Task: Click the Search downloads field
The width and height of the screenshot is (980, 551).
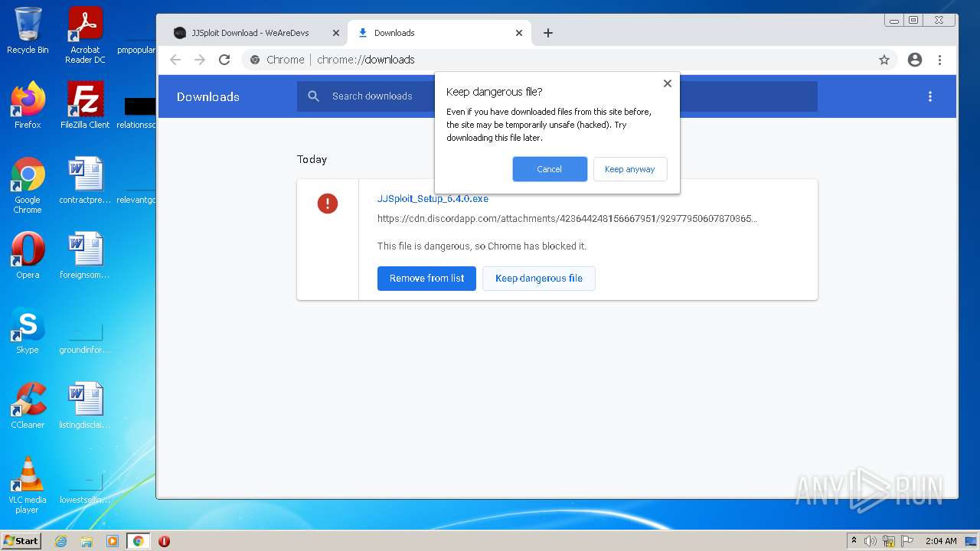Action: 557,96
